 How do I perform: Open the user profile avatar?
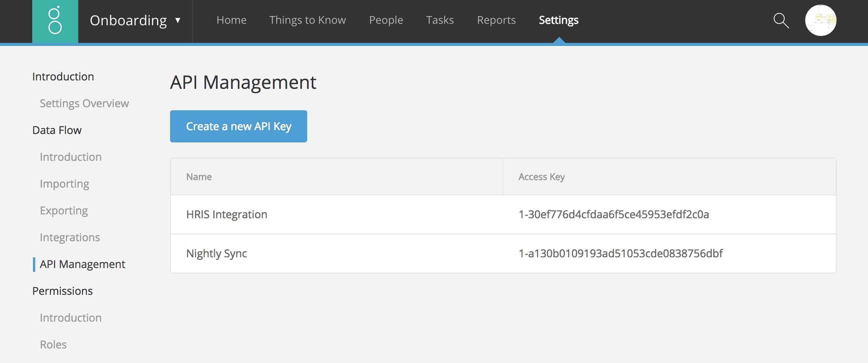pos(821,20)
